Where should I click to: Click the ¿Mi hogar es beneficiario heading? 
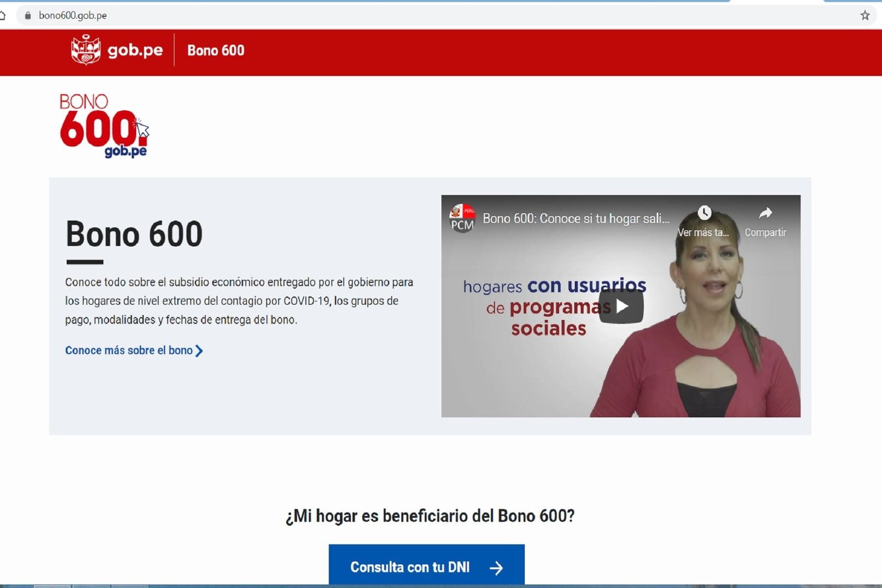[x=430, y=516]
